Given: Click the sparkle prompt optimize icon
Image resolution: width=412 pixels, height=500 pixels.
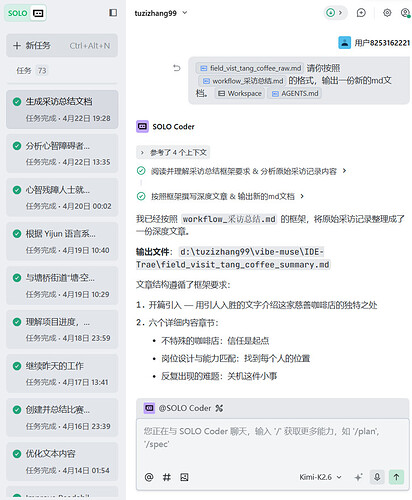Looking at the screenshot, I should click(358, 477).
